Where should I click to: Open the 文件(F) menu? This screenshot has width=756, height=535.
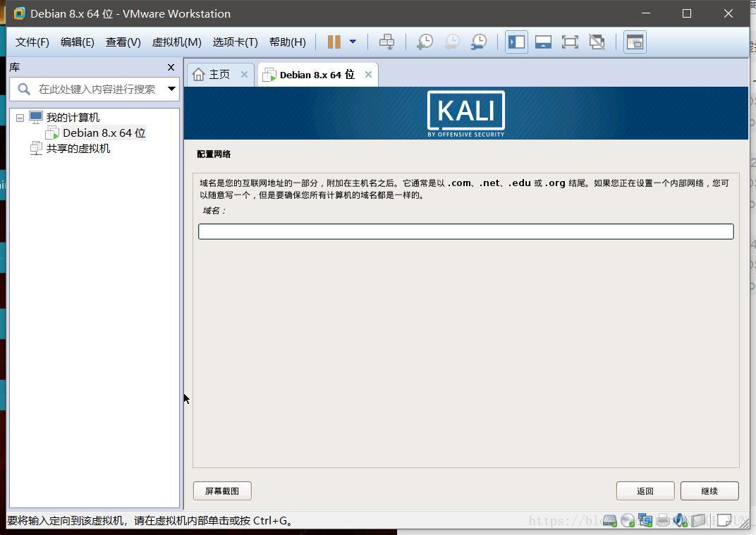32,42
